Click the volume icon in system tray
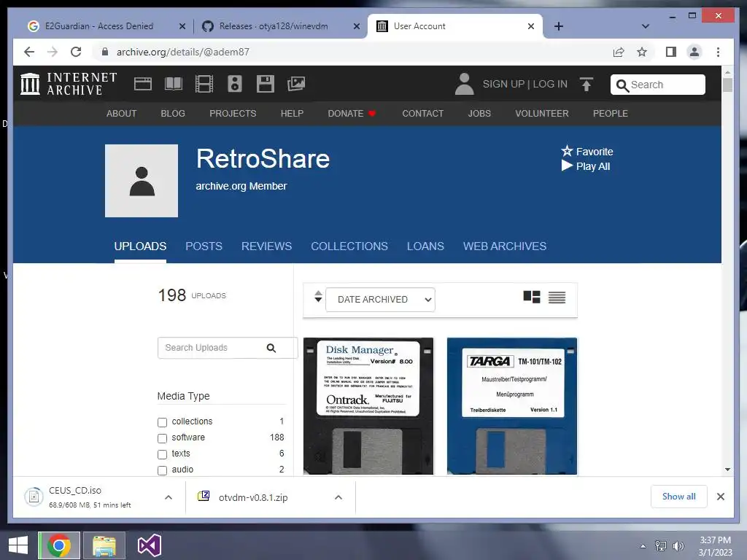Screen dimensions: 747x560 pos(678,545)
